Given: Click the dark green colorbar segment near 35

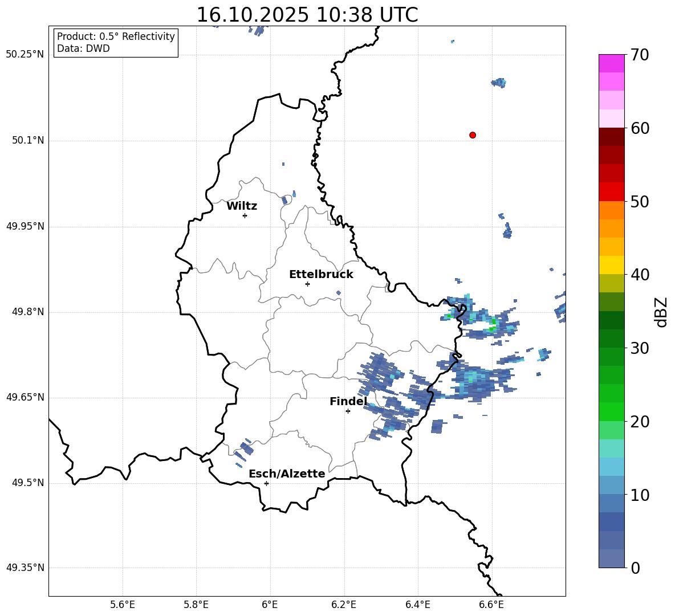Looking at the screenshot, I should tap(611, 320).
